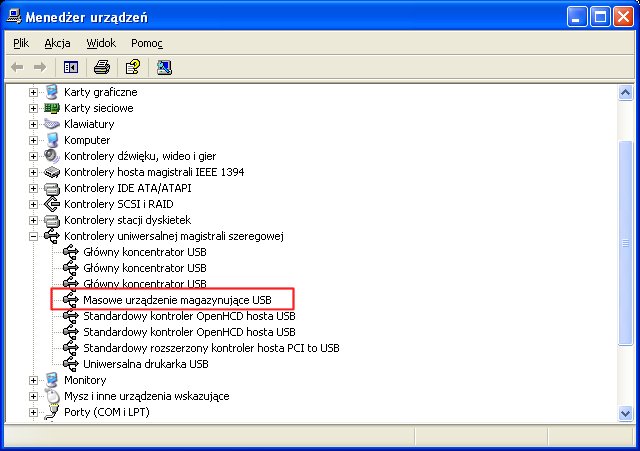
Task: Expand the Monitory node
Action: (33, 380)
